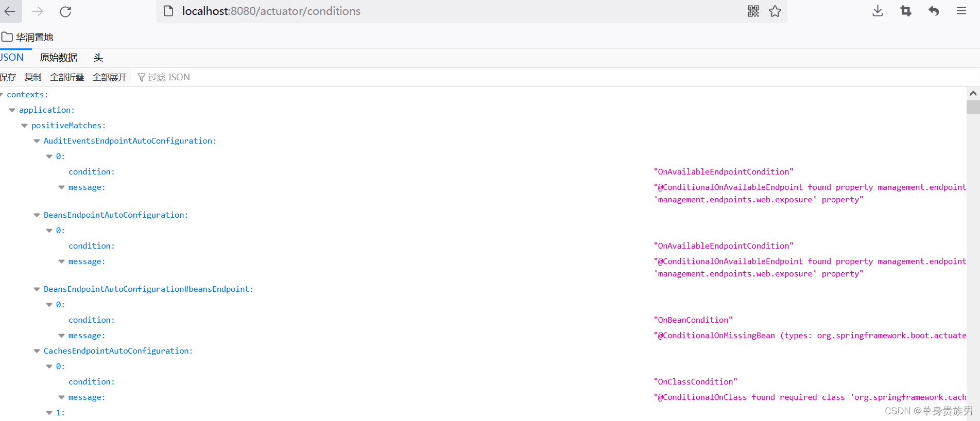
Task: Bookmark this page with the star icon
Action: (x=775, y=11)
